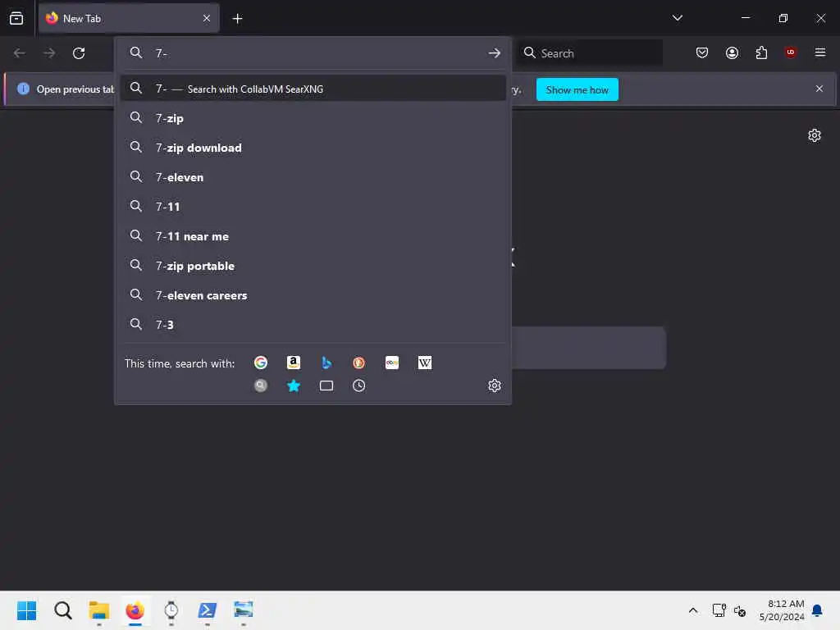The height and width of the screenshot is (630, 840).
Task: Search open tabs using the tab icon
Action: coord(326,386)
